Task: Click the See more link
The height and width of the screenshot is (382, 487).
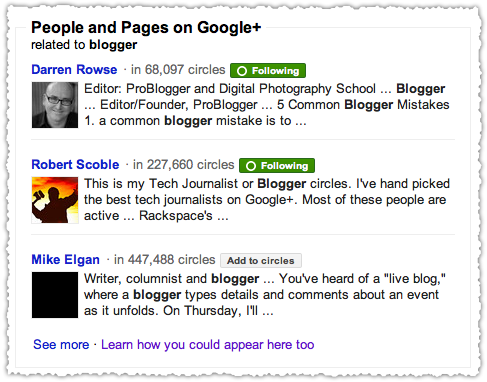Action: [x=61, y=345]
